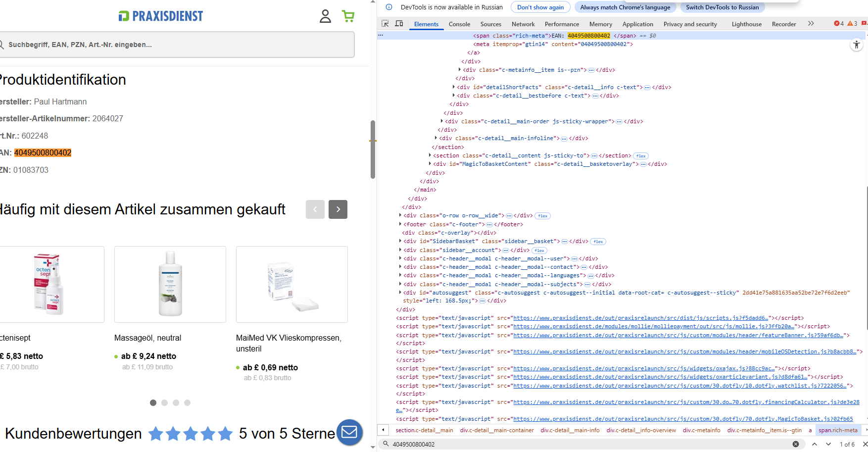Open the Lighthouse tab
This screenshot has width=868, height=452.
click(747, 24)
